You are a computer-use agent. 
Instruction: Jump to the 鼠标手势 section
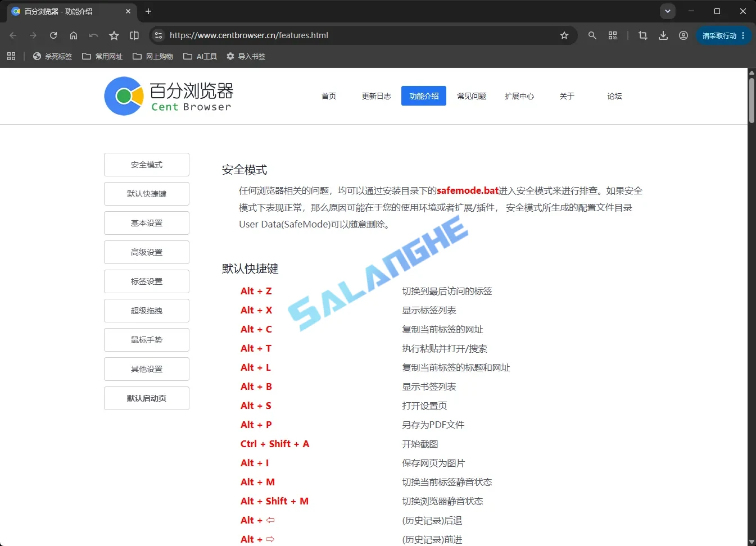tap(147, 340)
